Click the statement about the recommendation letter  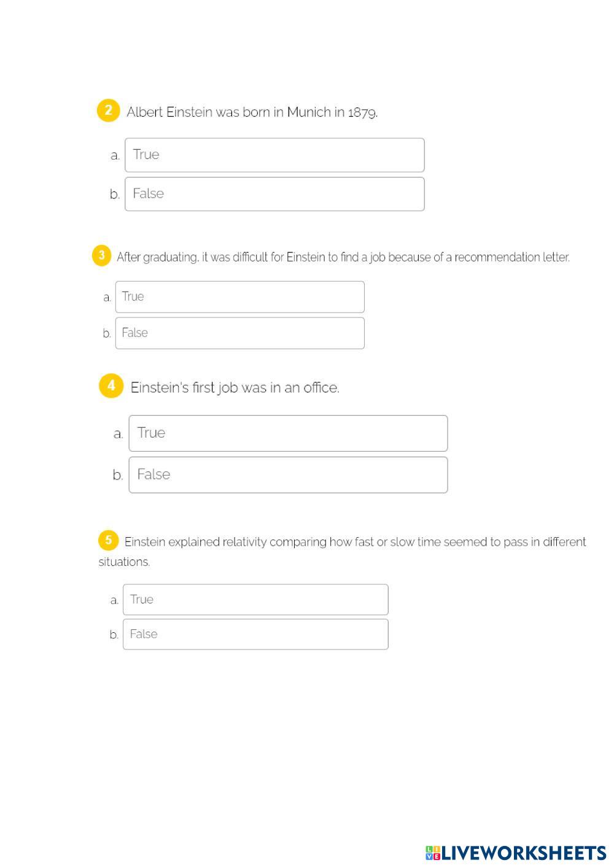(x=343, y=257)
